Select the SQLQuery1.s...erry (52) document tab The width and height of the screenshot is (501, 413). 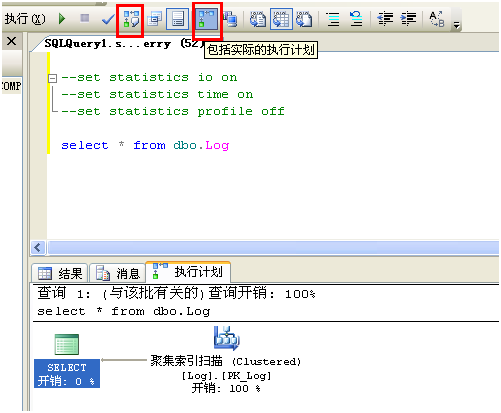tap(124, 44)
